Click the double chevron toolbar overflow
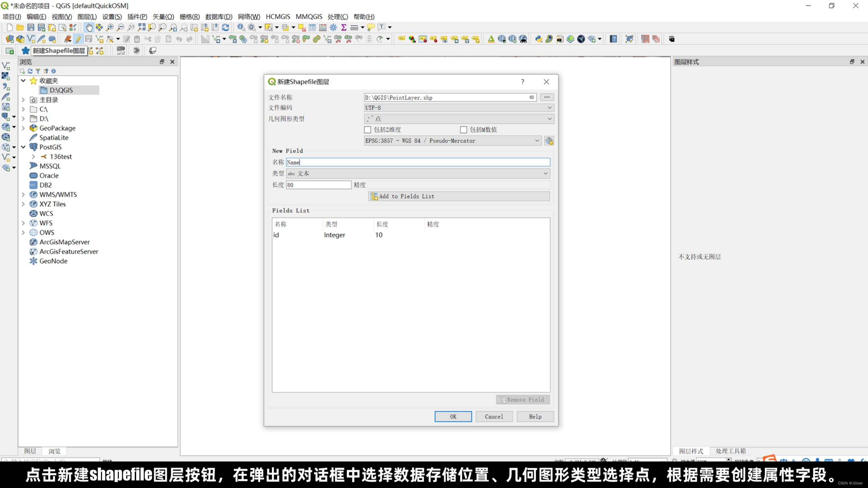Viewport: 868px width, 488px height. [136, 50]
